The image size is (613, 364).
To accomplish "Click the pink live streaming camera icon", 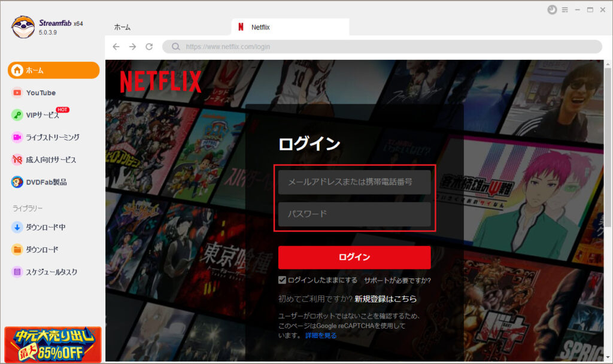I will point(17,137).
